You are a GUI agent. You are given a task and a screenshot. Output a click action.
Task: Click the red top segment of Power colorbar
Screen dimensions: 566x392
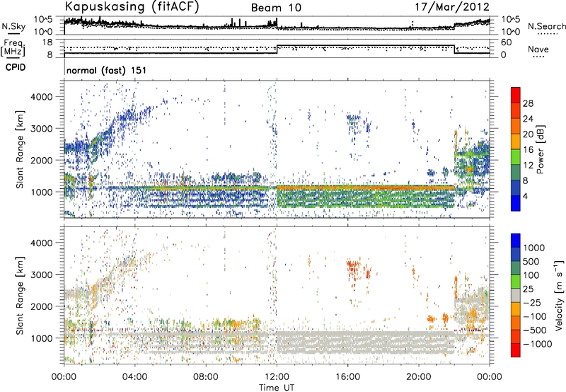[516, 95]
